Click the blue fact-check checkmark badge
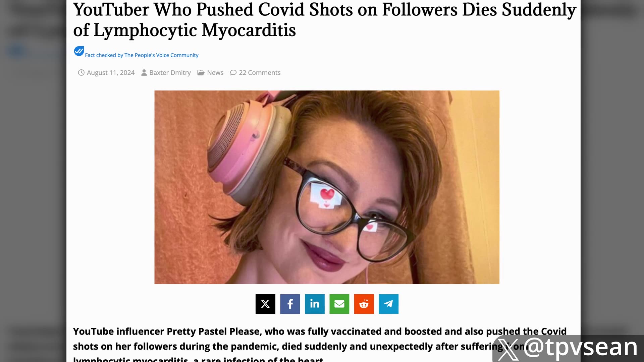The width and height of the screenshot is (644, 362). (x=79, y=51)
